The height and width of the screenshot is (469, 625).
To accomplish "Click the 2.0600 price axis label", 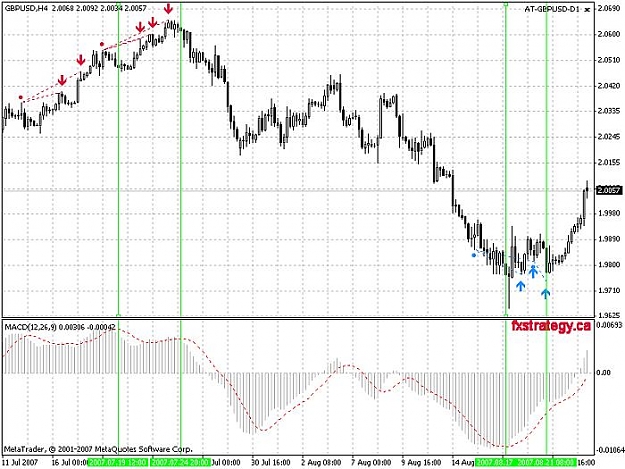I will (x=609, y=35).
